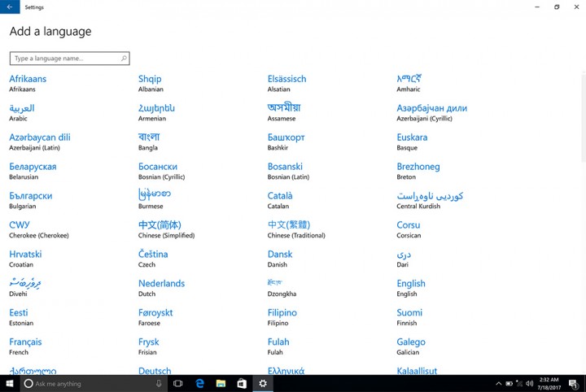Viewport: 586px width, 392px height.
Task: Show hidden tray icons chevron
Action: 499,383
